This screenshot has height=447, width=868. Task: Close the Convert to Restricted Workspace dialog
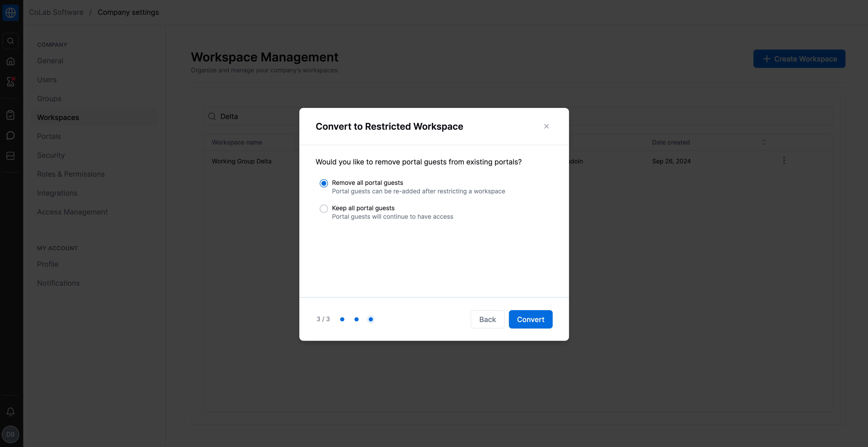[547, 126]
